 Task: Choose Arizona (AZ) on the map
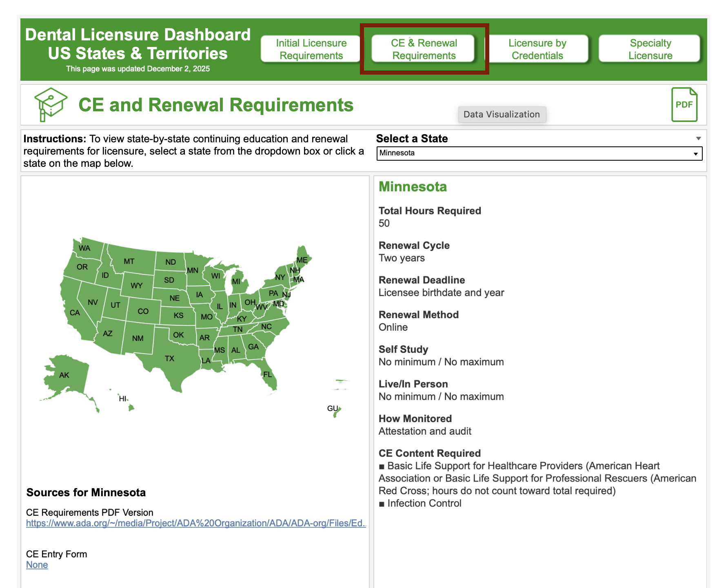[x=108, y=333]
